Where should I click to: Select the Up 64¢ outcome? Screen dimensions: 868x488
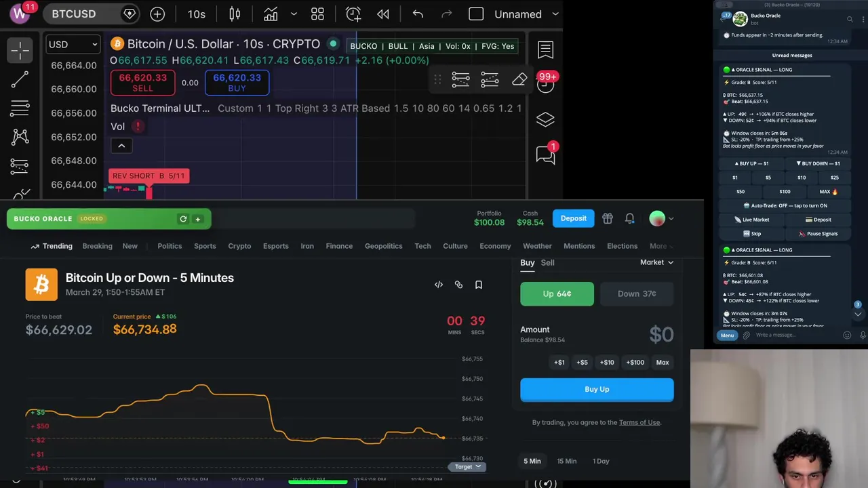pyautogui.click(x=557, y=293)
